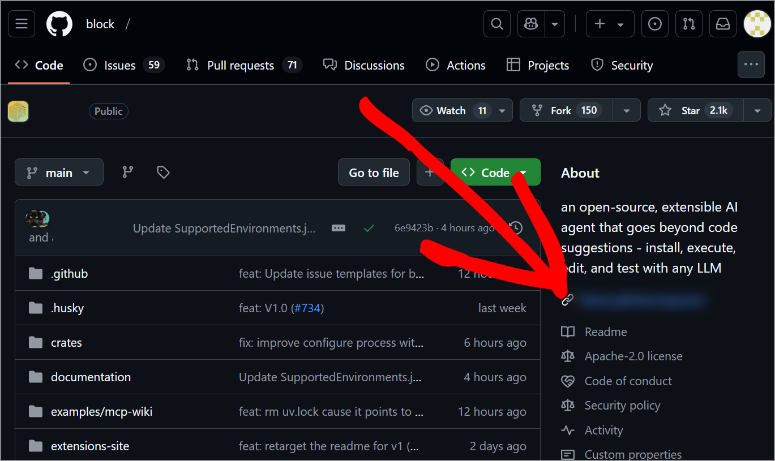
Task: Click the repository avatar image
Action: click(x=18, y=111)
